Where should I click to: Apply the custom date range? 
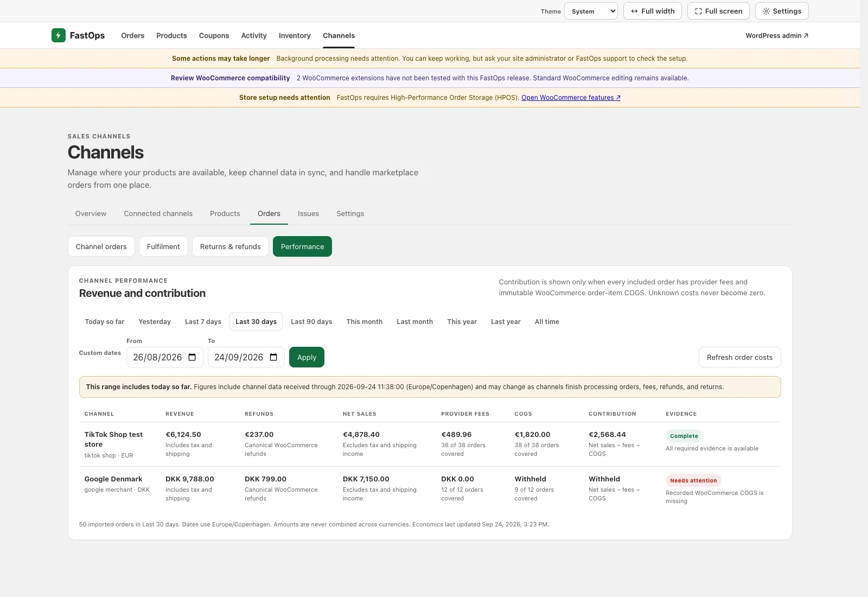(x=307, y=357)
